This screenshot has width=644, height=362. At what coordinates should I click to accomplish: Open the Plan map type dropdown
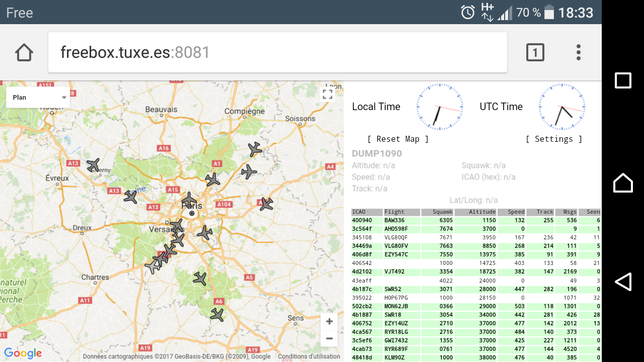(38, 98)
